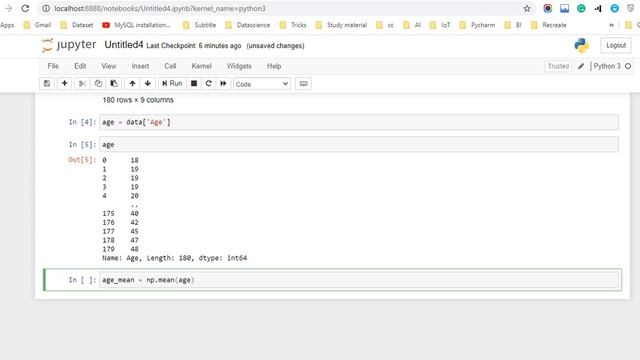Click the Jupyter logo
Viewport: 640px width, 360px height.
coord(69,45)
